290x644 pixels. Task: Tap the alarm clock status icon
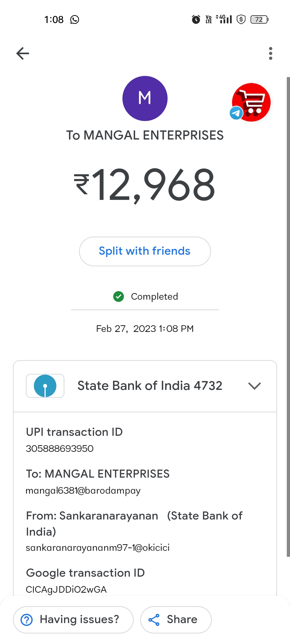click(196, 20)
